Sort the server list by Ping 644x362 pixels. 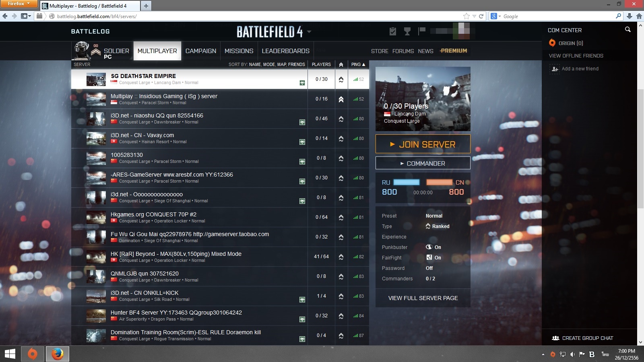(358, 64)
